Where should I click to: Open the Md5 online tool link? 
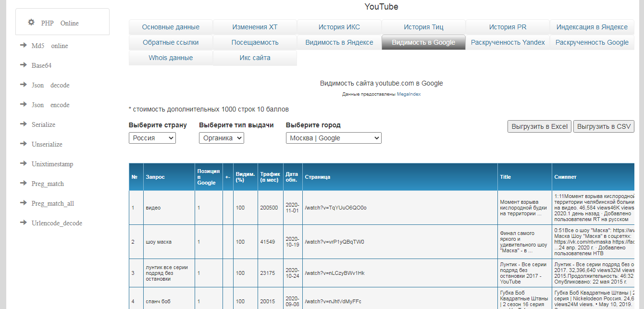[x=50, y=46]
